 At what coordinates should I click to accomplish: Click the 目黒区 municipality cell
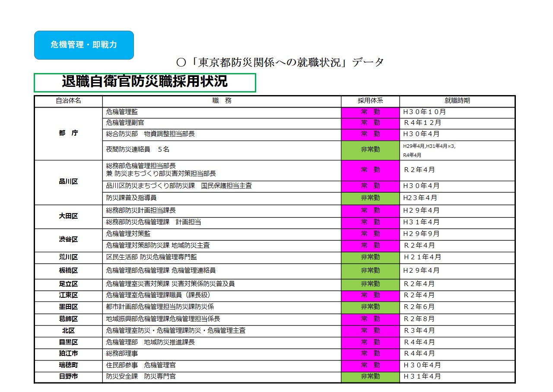[69, 343]
